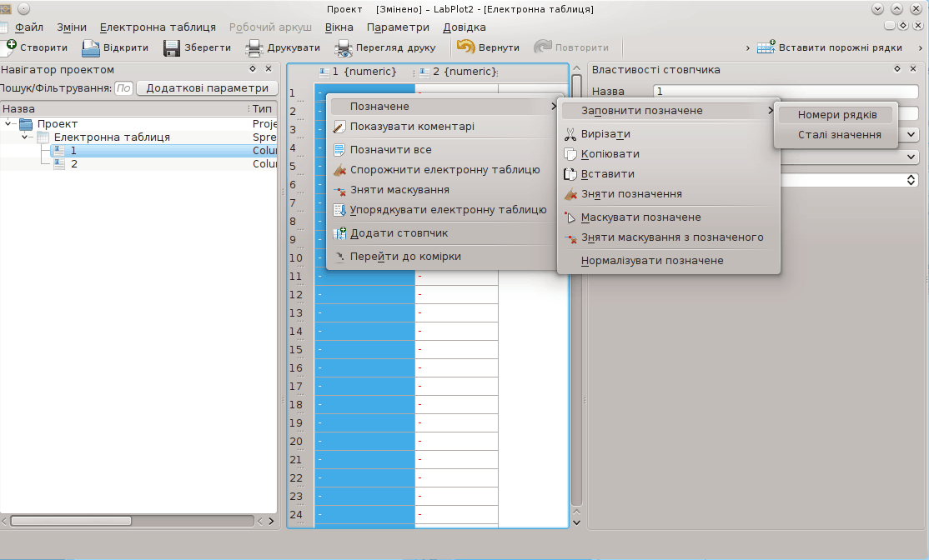Click the Print Preview (Перегляд друку) icon

point(343,47)
